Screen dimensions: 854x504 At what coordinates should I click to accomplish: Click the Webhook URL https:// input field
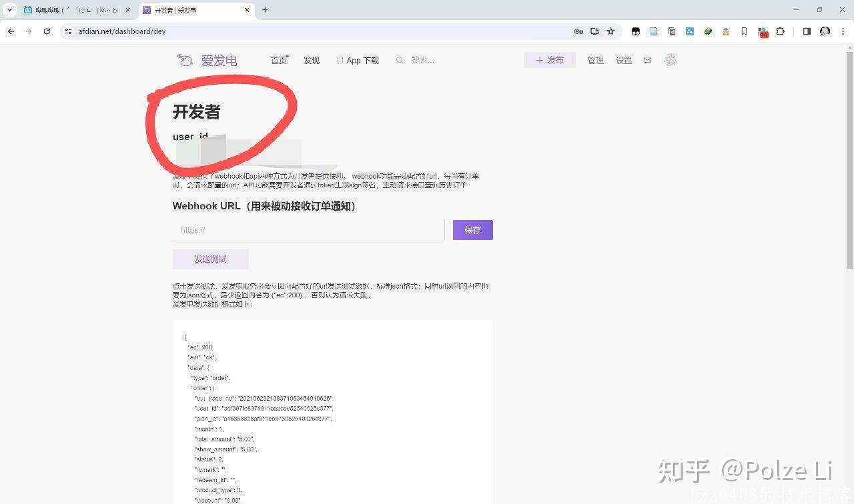(308, 230)
